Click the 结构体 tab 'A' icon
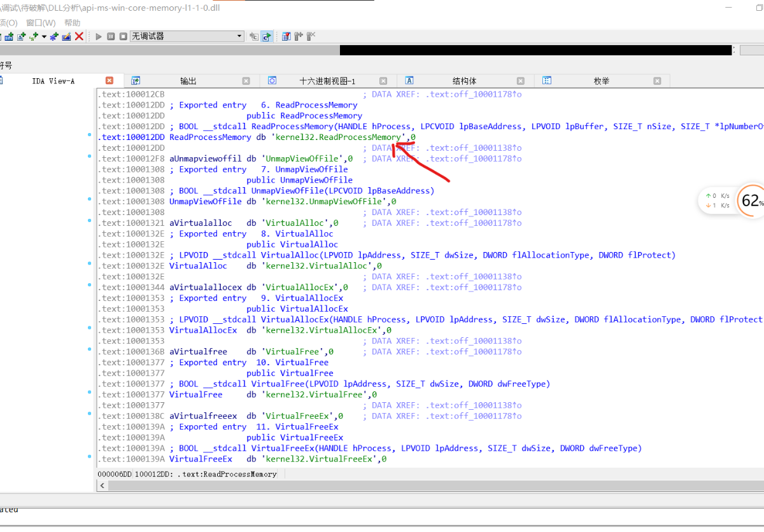Image resolution: width=764 pixels, height=532 pixels. [x=409, y=81]
